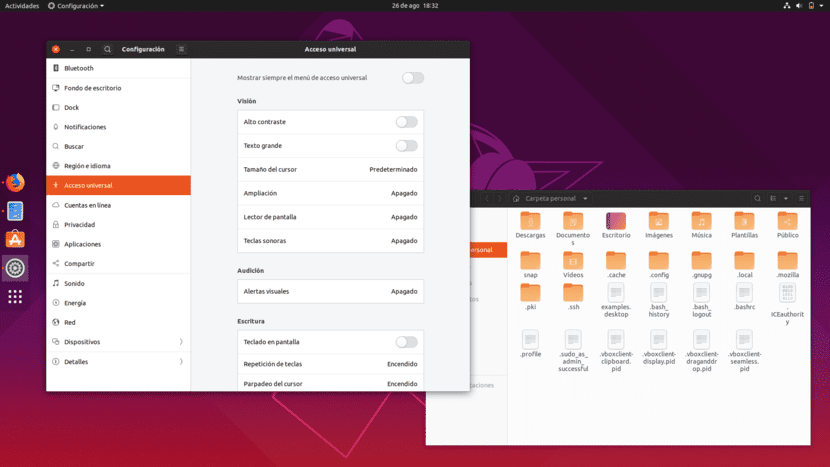The width and height of the screenshot is (830, 467).
Task: Select Cuentas en línea in sidebar
Action: point(118,205)
